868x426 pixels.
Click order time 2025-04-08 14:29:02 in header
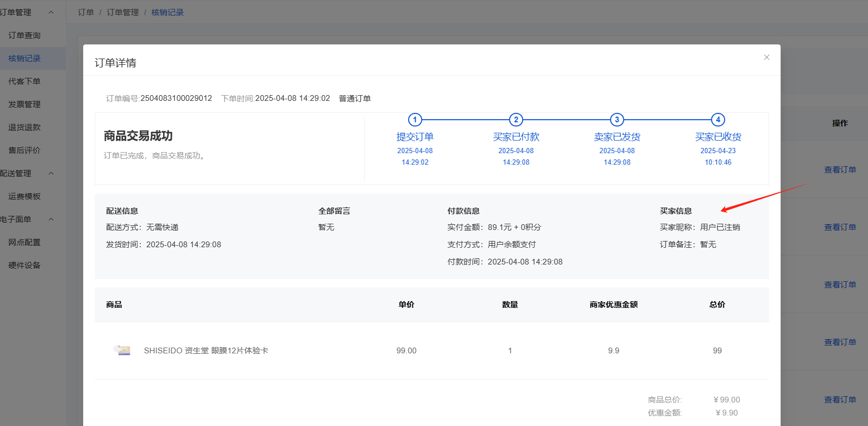point(292,98)
